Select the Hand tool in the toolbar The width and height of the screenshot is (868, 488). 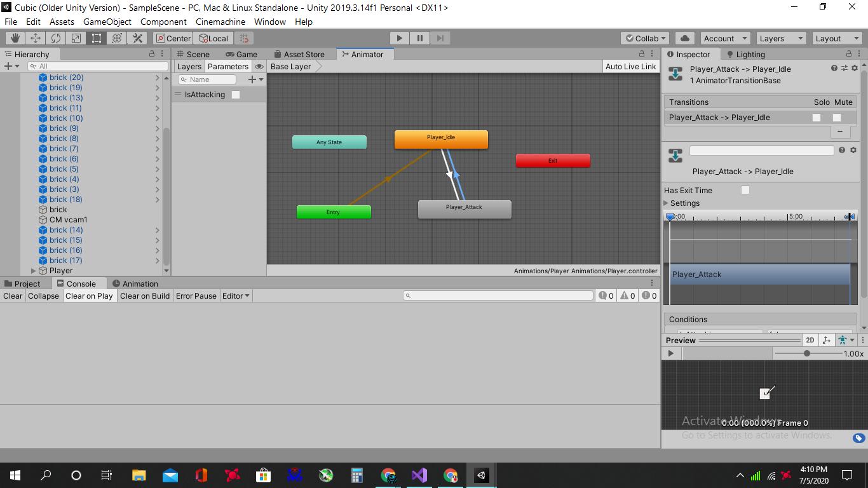click(14, 38)
